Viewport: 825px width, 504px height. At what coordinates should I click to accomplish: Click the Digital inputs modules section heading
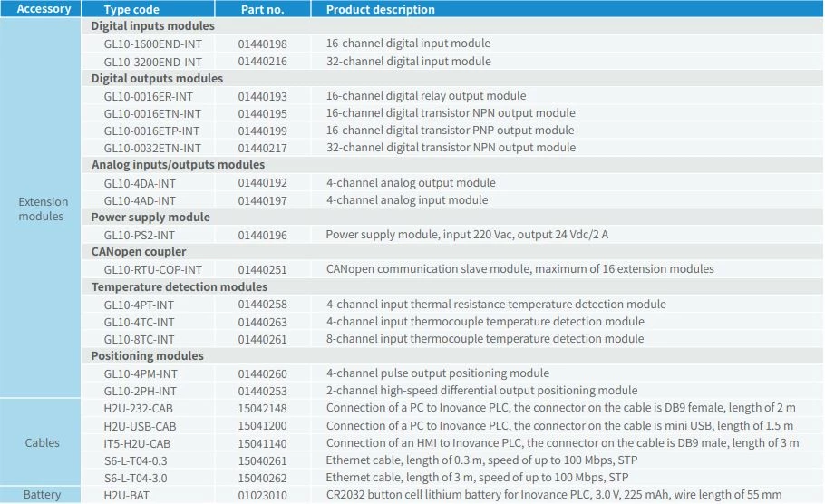153,26
